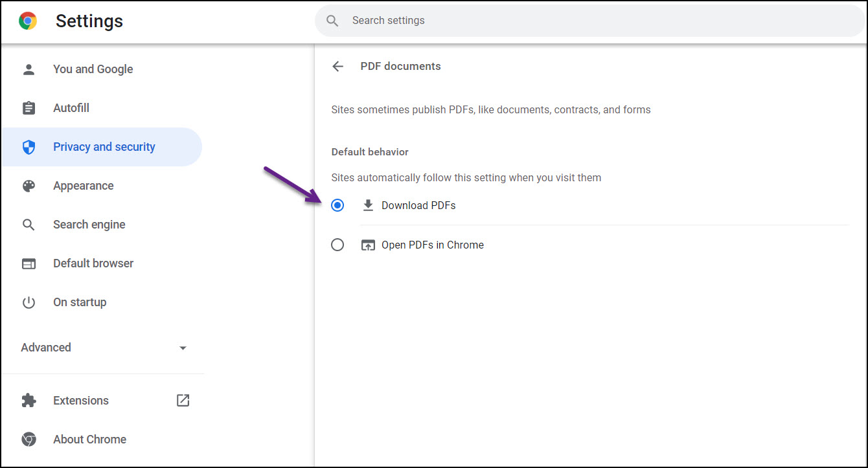The image size is (868, 468).
Task: Select the Download PDFs radio button
Action: [x=337, y=205]
